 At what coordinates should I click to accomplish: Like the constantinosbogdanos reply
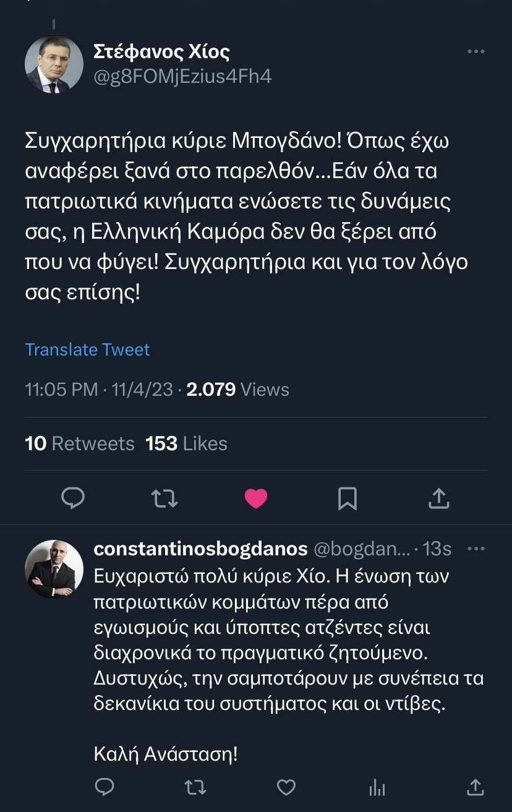[286, 787]
